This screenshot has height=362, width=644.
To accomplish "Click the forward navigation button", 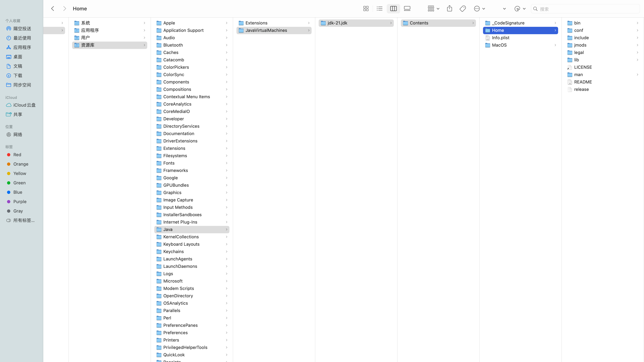I will pos(65,8).
